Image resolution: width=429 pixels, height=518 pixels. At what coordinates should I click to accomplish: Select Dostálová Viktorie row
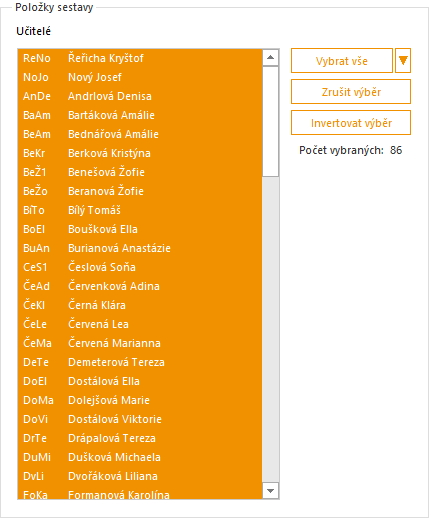140,419
